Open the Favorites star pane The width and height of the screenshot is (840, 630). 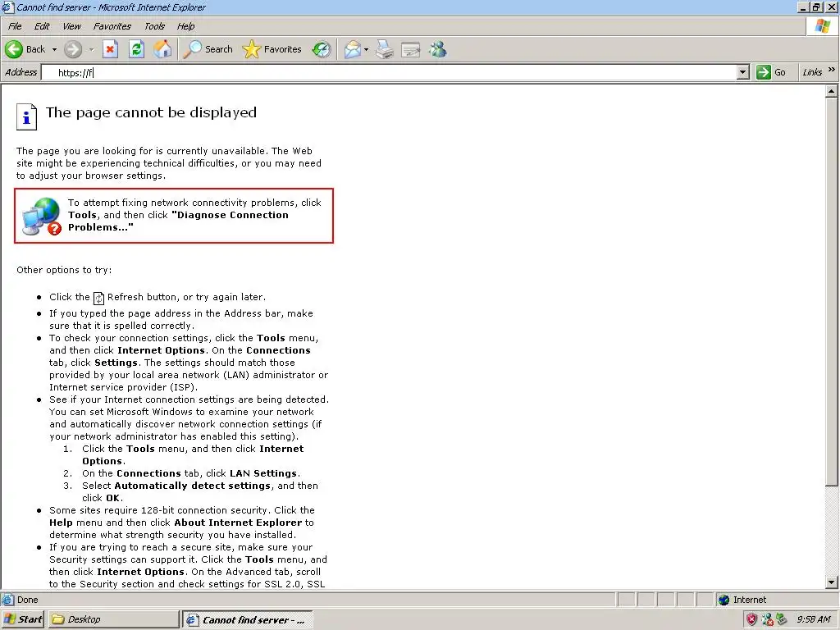[x=272, y=49]
